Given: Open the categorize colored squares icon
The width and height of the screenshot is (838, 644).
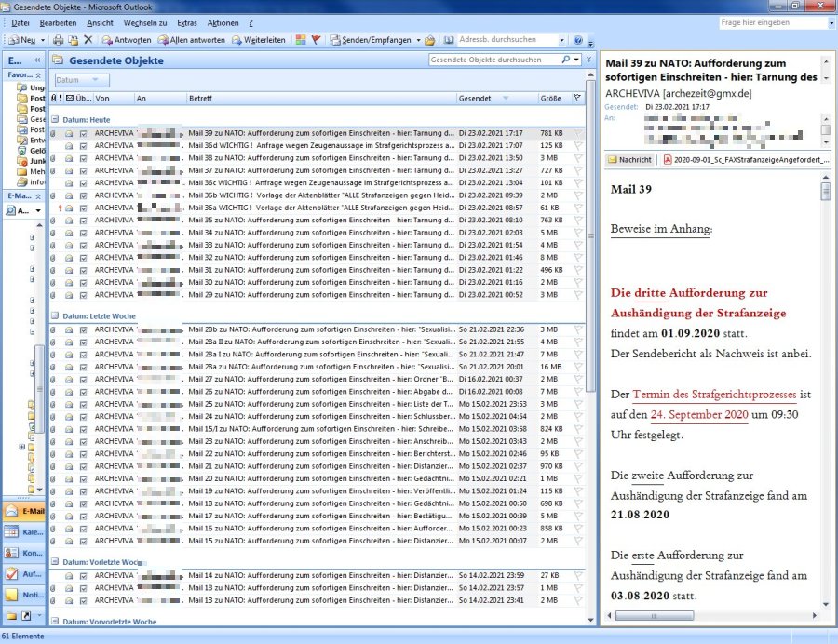Looking at the screenshot, I should point(301,40).
